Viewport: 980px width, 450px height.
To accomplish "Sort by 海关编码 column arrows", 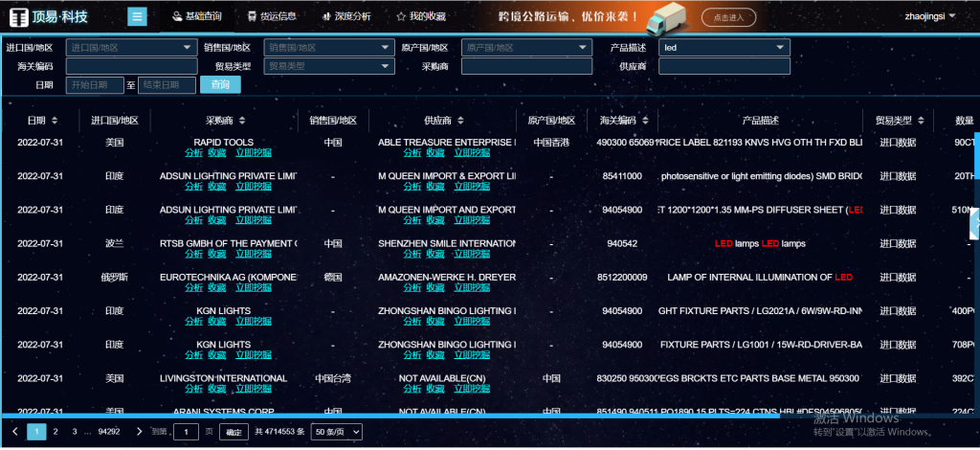I will 644,121.
